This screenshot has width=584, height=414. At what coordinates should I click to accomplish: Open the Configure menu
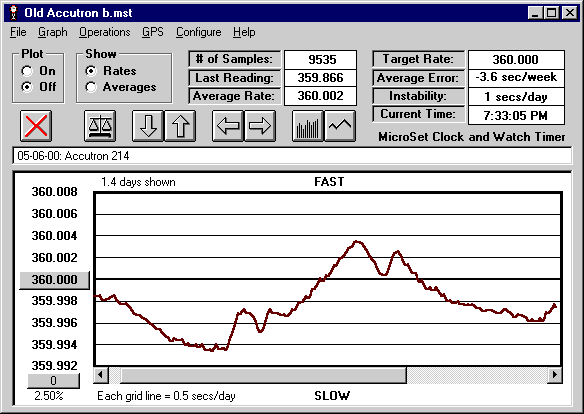tap(199, 32)
